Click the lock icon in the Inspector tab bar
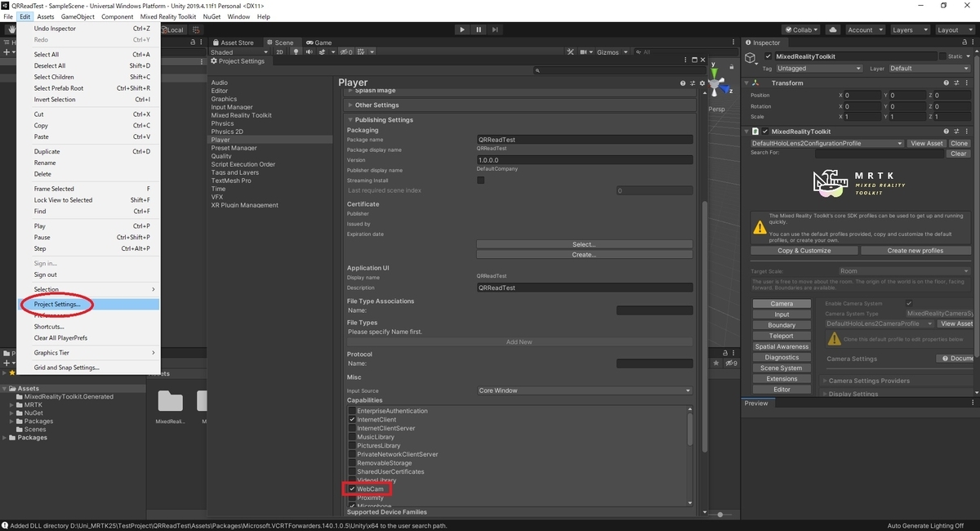The height and width of the screenshot is (531, 980). [x=963, y=42]
